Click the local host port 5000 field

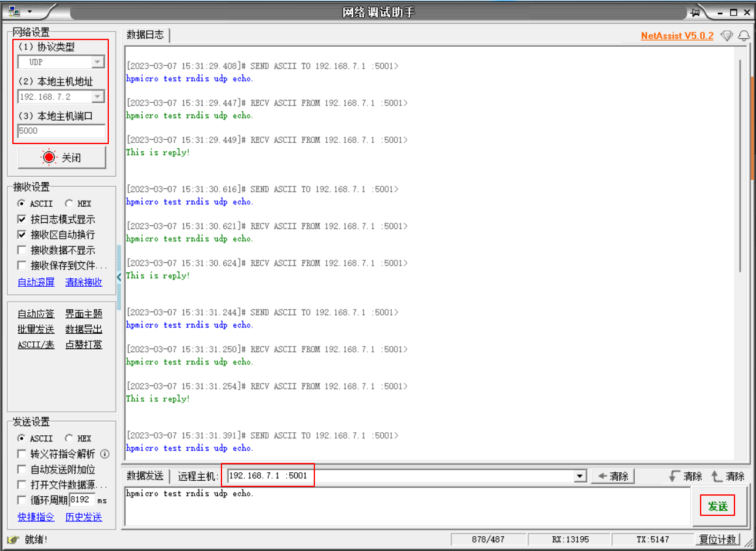(x=62, y=131)
